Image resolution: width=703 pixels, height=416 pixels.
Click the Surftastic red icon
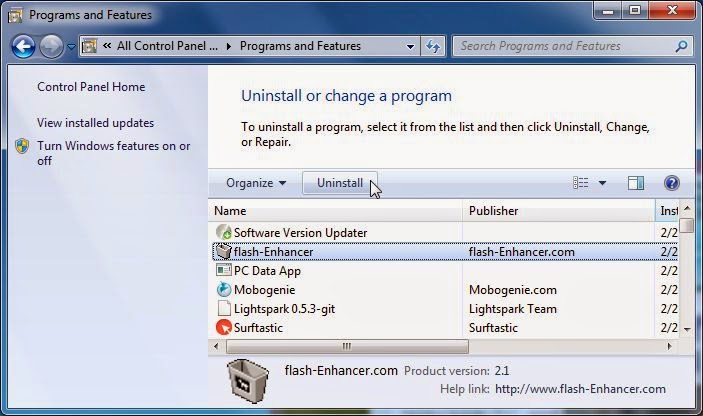tap(224, 327)
